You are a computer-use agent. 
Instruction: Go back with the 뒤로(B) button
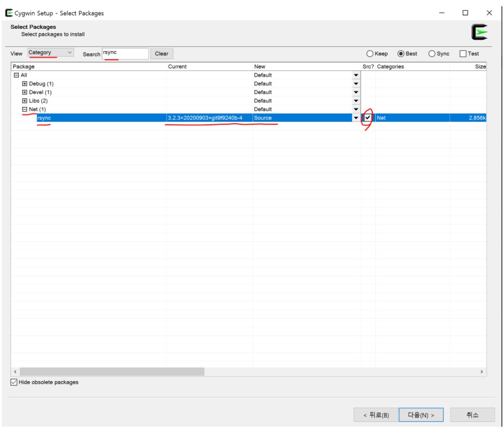tap(376, 415)
